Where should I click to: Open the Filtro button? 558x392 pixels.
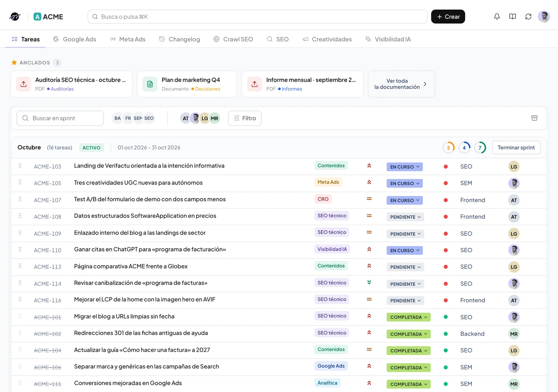click(x=245, y=118)
